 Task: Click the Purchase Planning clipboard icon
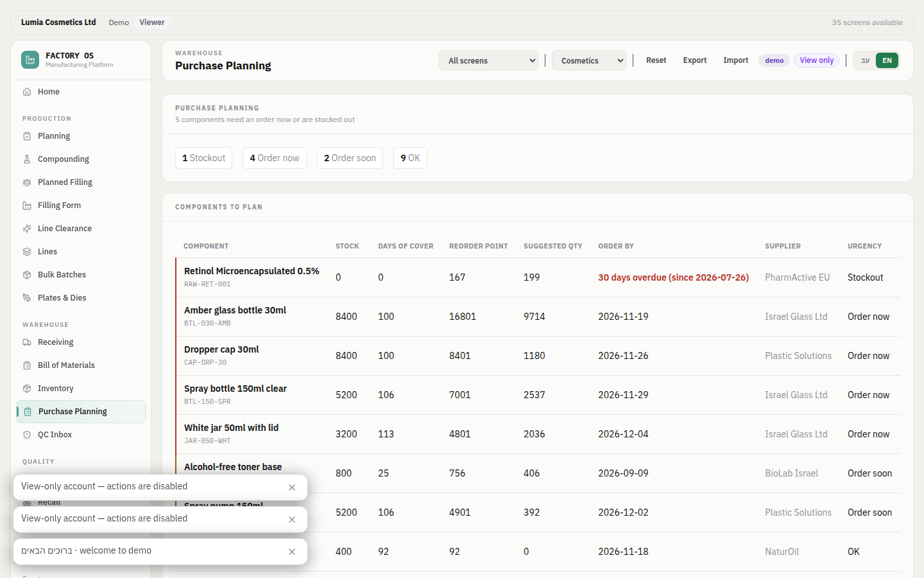(28, 412)
